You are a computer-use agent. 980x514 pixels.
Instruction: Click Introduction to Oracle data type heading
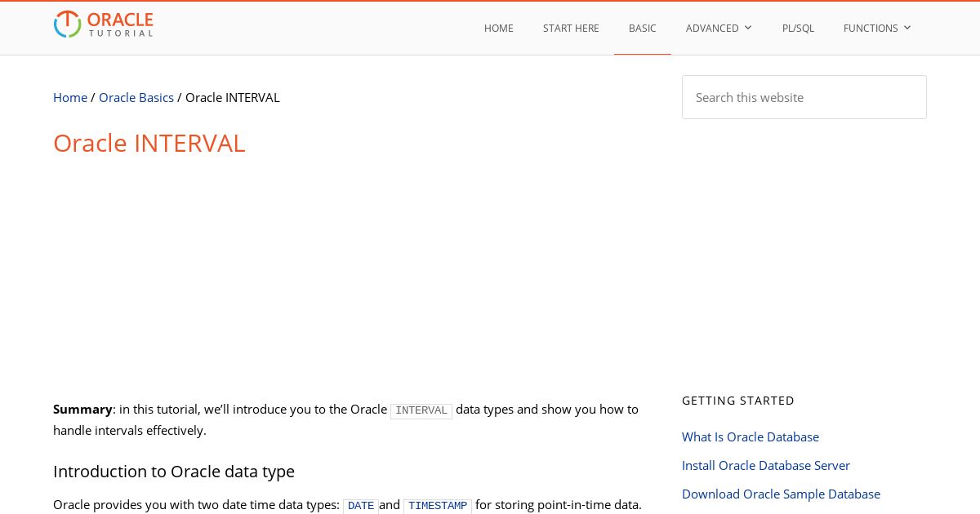tap(174, 472)
